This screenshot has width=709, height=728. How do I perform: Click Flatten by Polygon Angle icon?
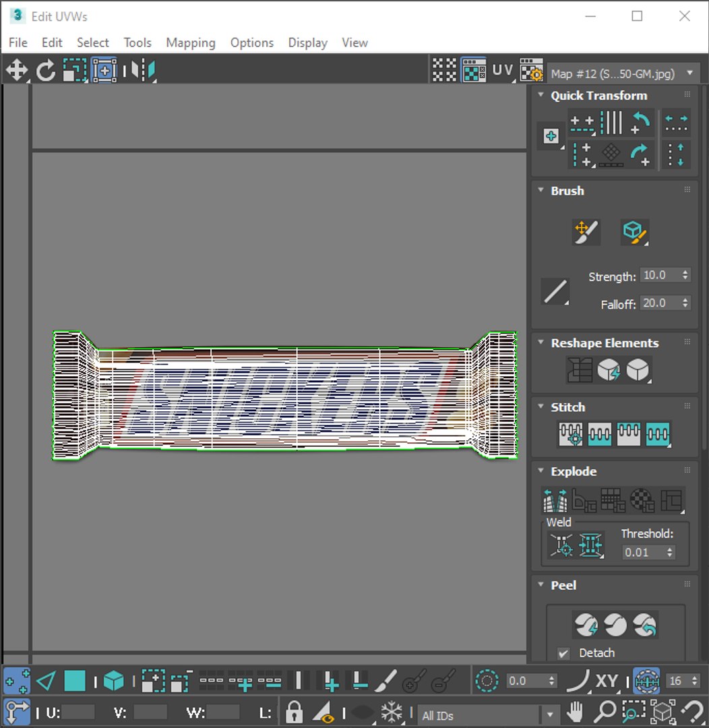[x=584, y=500]
